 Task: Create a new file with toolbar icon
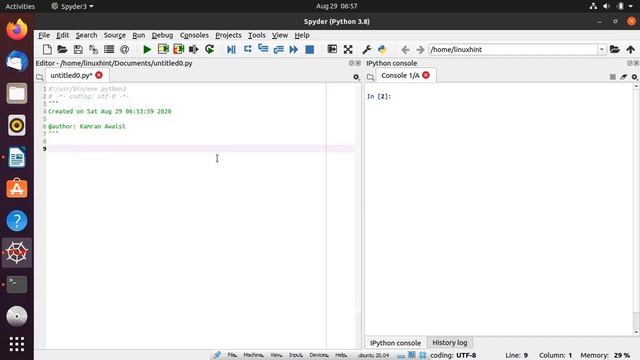coord(47,49)
